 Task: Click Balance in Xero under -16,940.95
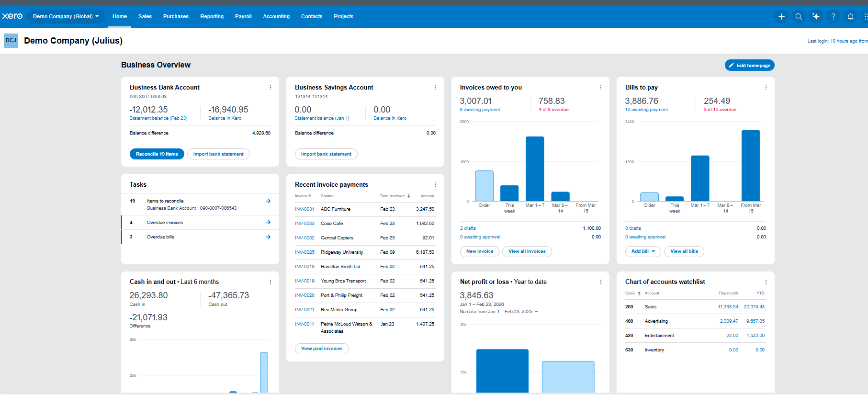pyautogui.click(x=225, y=118)
